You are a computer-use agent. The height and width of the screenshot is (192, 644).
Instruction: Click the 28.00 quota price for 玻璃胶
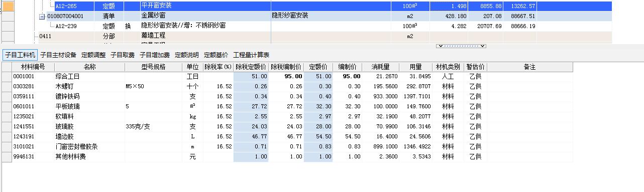(x=318, y=126)
